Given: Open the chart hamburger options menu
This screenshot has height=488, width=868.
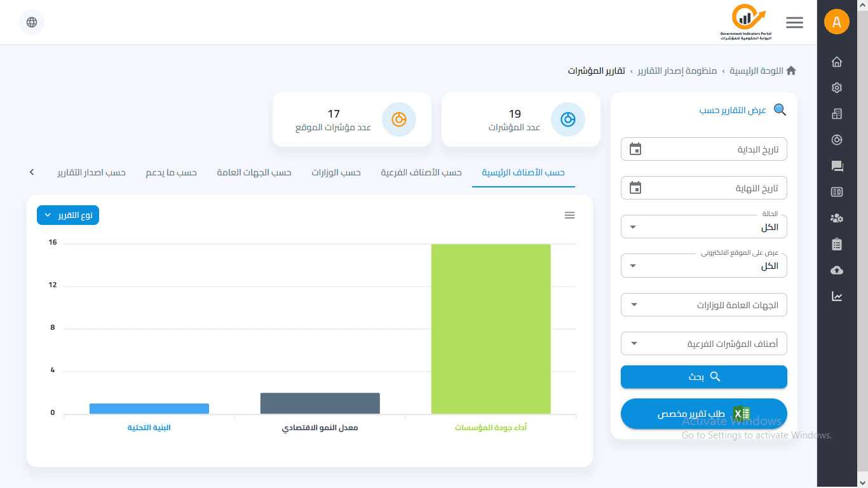Looking at the screenshot, I should [x=569, y=215].
